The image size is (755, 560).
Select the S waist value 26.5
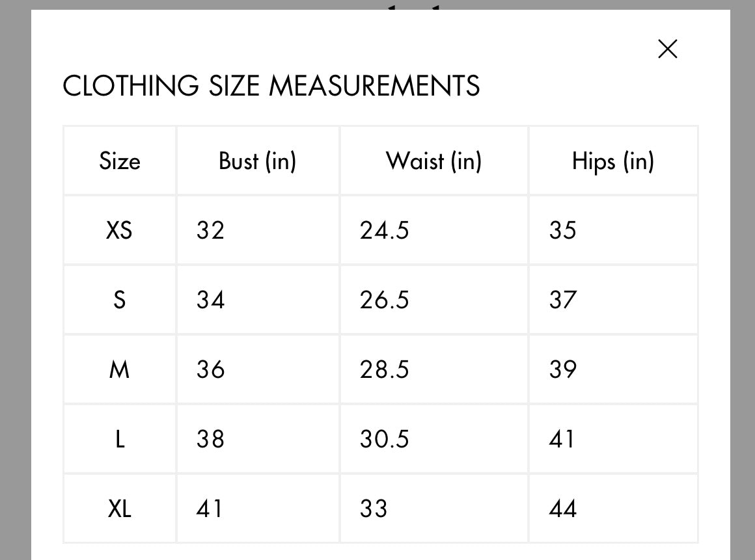click(384, 300)
